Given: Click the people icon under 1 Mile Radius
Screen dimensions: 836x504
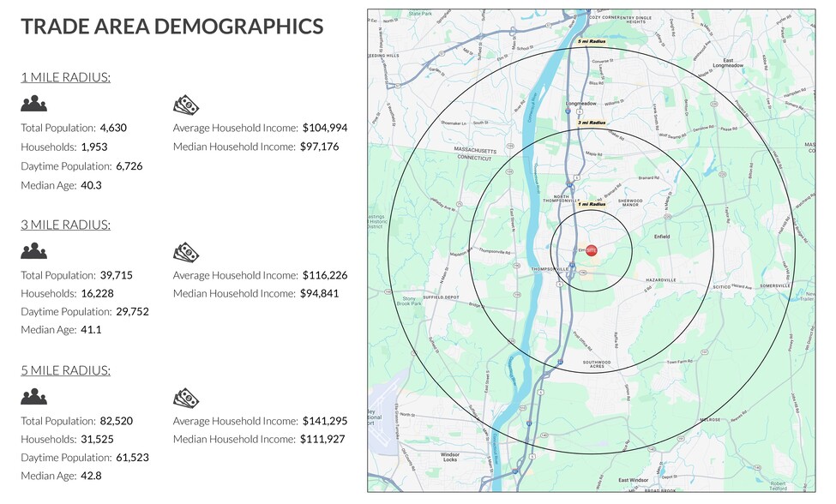Looking at the screenshot, I should pos(33,105).
